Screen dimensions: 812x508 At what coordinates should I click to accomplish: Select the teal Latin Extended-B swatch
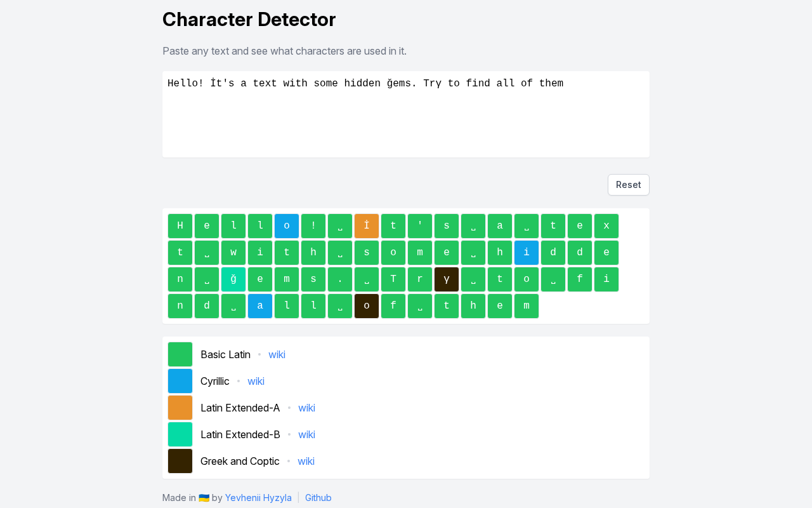click(180, 434)
